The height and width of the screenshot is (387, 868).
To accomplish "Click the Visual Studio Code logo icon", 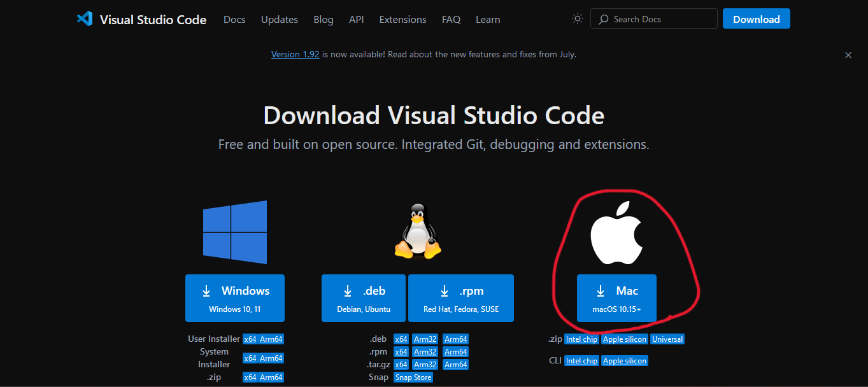I will tap(85, 18).
